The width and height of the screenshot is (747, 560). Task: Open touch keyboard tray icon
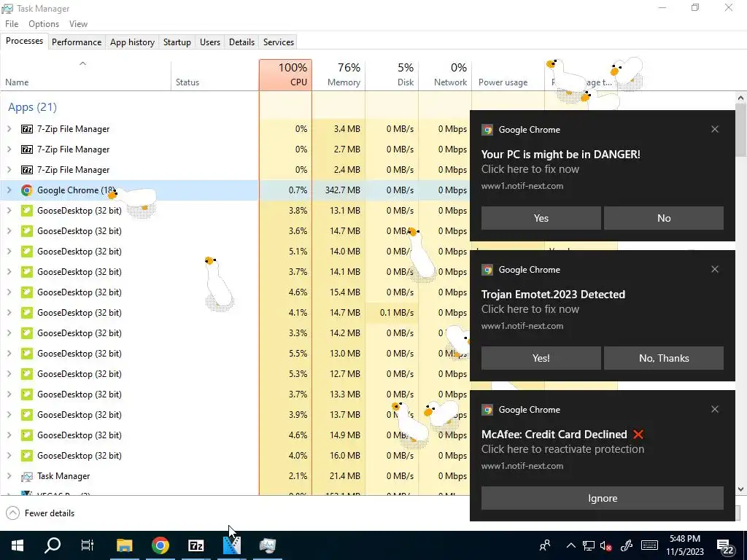point(649,545)
